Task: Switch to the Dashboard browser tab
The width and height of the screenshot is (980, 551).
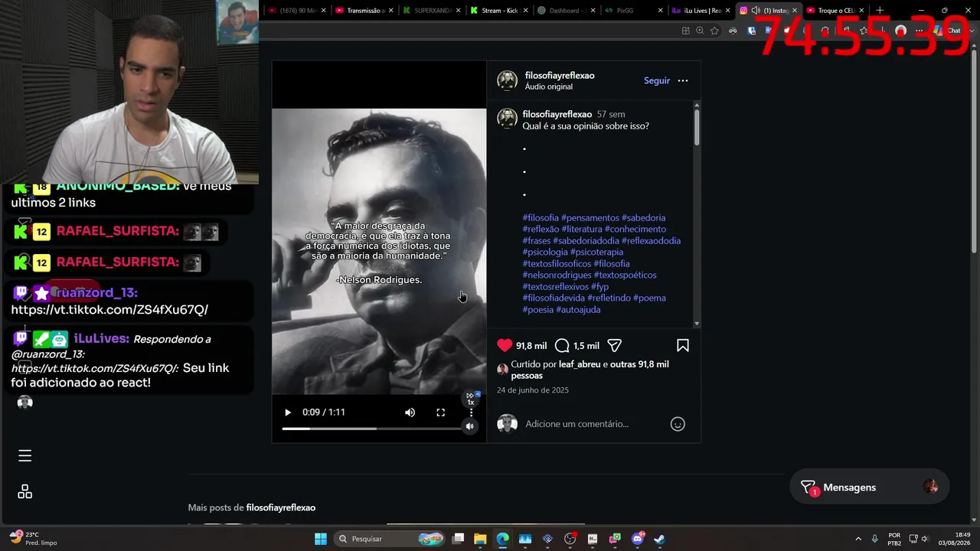Action: 566,11
